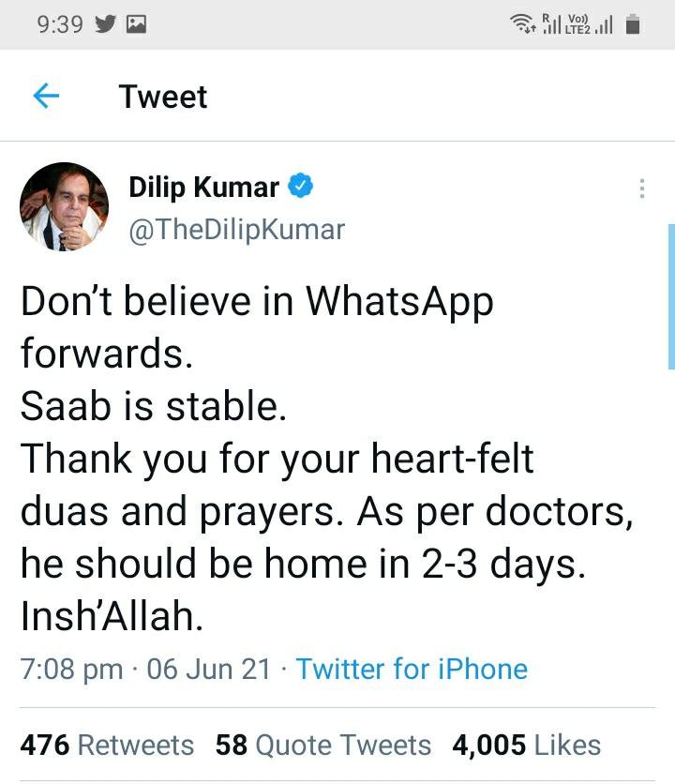
Task: Tap the blue back arrow
Action: (46, 96)
